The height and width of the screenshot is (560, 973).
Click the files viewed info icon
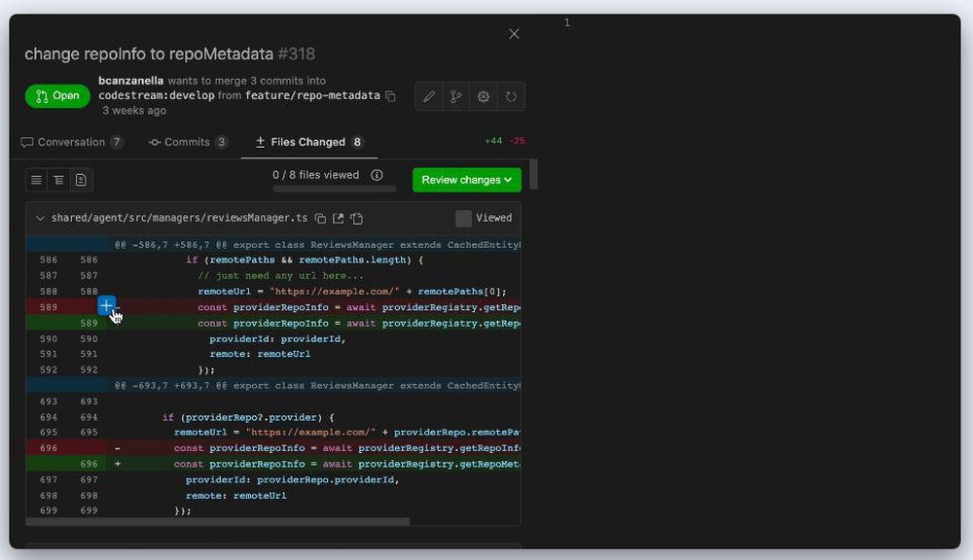click(377, 175)
